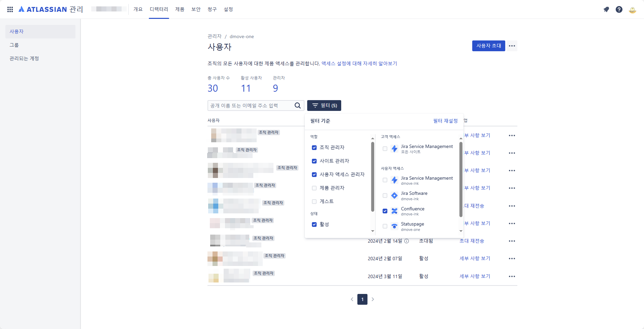
Task: Enable 게스트 checkbox
Action: (314, 202)
